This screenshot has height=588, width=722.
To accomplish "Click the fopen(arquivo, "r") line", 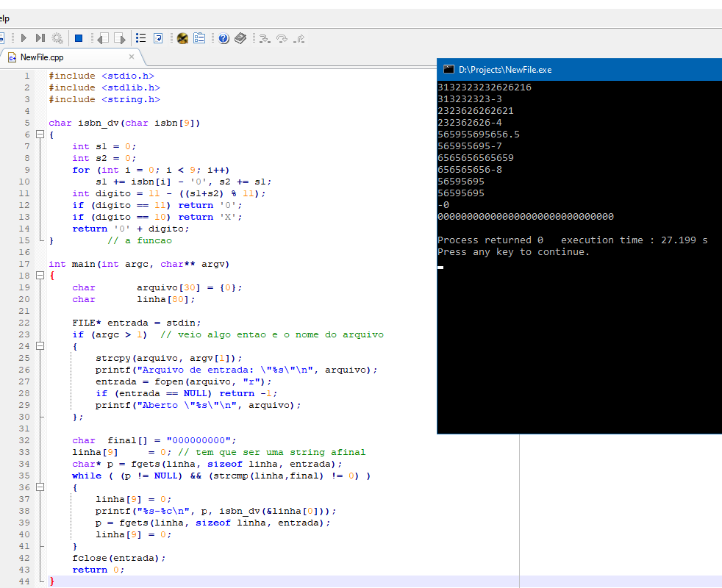I will 184,381.
